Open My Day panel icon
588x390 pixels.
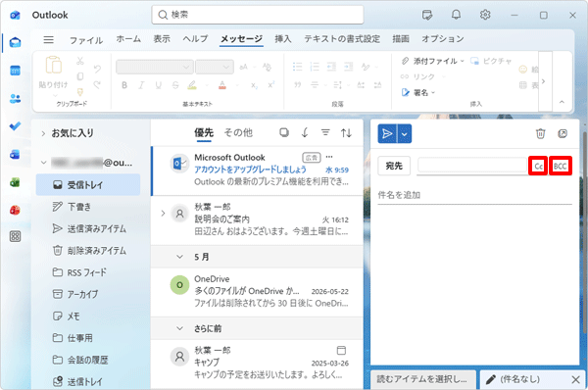(x=427, y=15)
